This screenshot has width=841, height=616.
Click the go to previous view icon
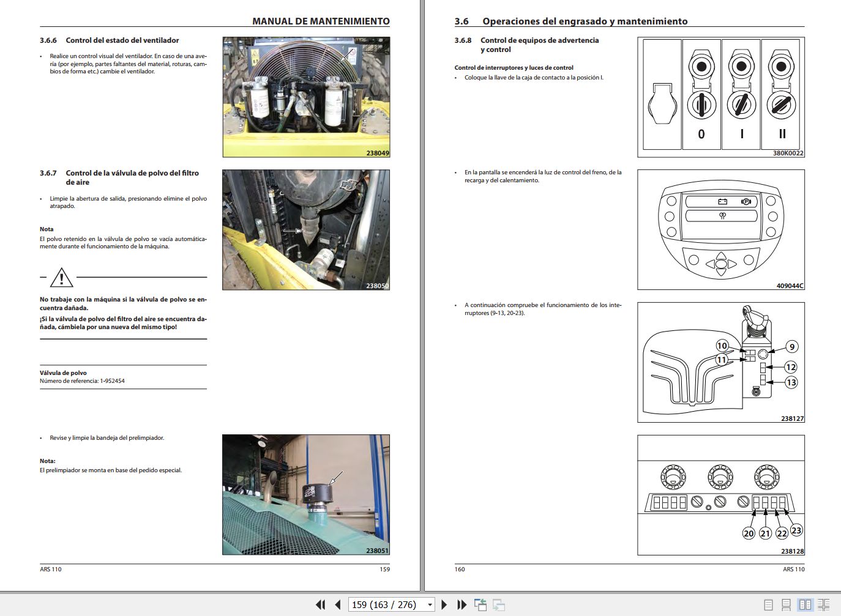(480, 604)
